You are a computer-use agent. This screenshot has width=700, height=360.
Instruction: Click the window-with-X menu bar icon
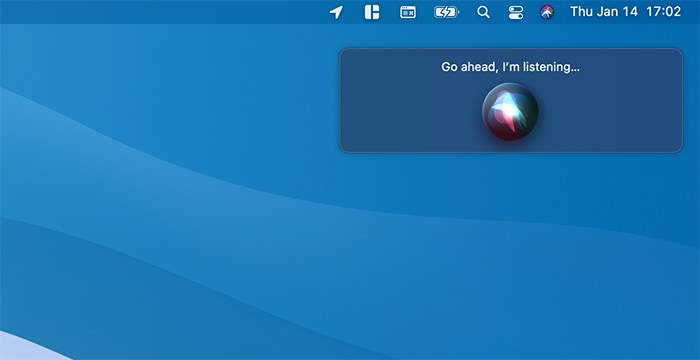408,12
